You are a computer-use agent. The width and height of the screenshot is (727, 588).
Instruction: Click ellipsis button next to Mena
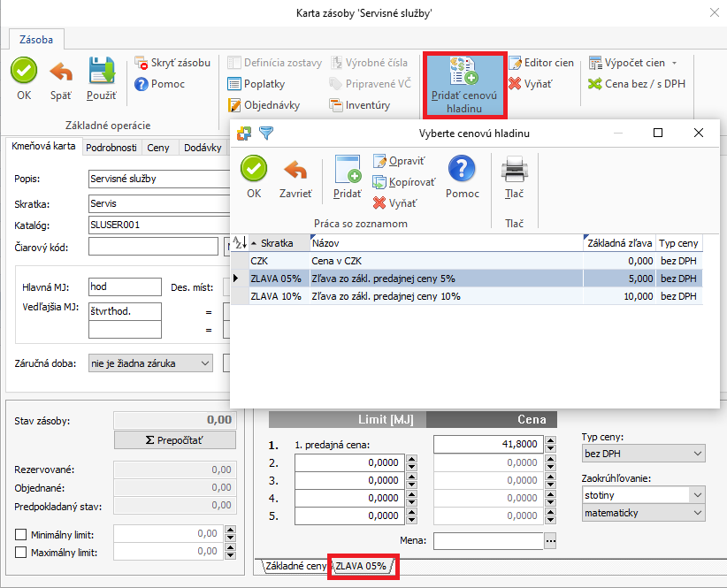click(550, 541)
